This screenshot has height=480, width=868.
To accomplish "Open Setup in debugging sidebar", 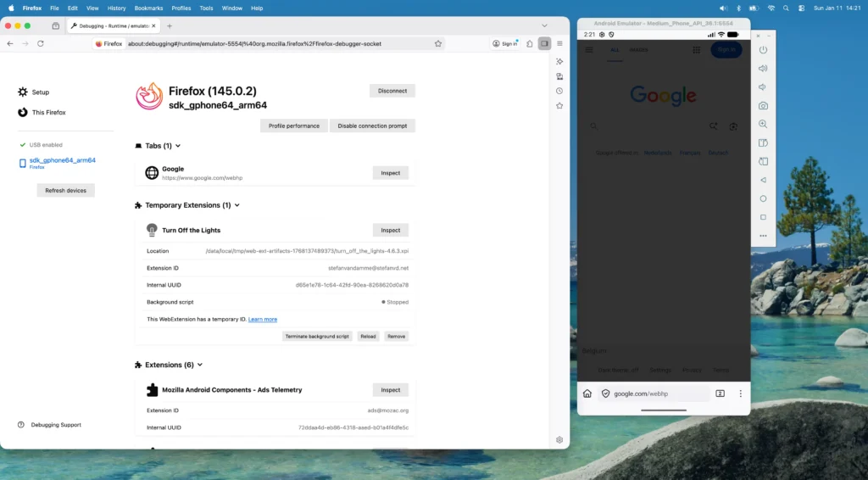I will [33, 92].
